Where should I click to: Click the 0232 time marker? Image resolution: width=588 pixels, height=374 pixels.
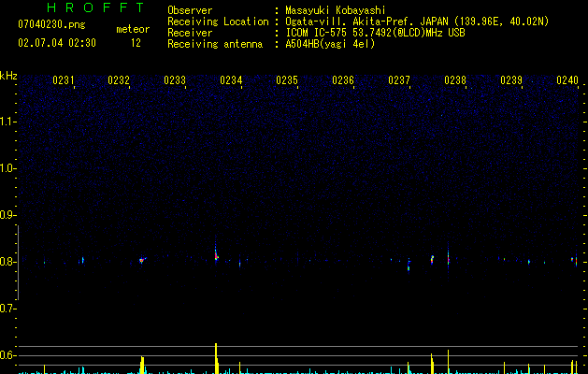coord(119,80)
